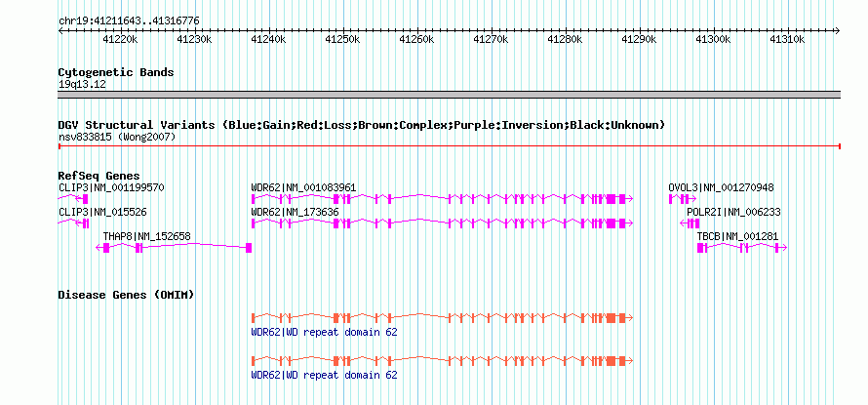Open the WDR62|NM_173636 transcript label
The image size is (868, 405).
[296, 212]
